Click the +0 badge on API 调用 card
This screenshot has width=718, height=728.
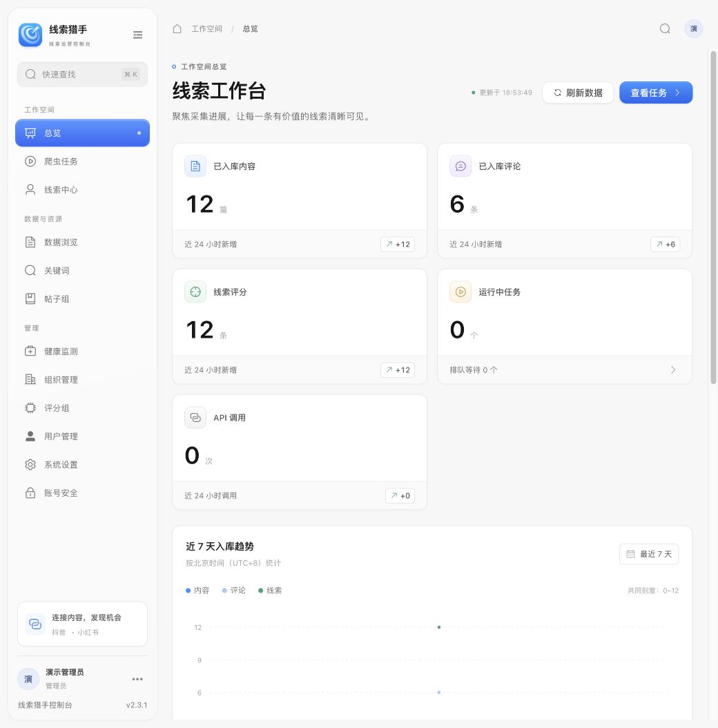click(x=400, y=496)
